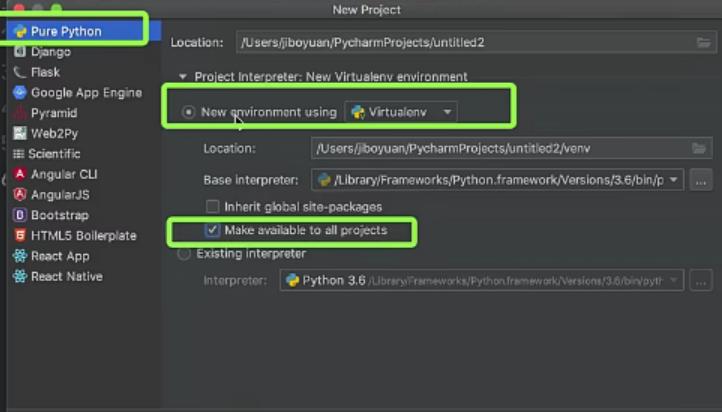
Task: Click the React App icon
Action: [x=20, y=256]
